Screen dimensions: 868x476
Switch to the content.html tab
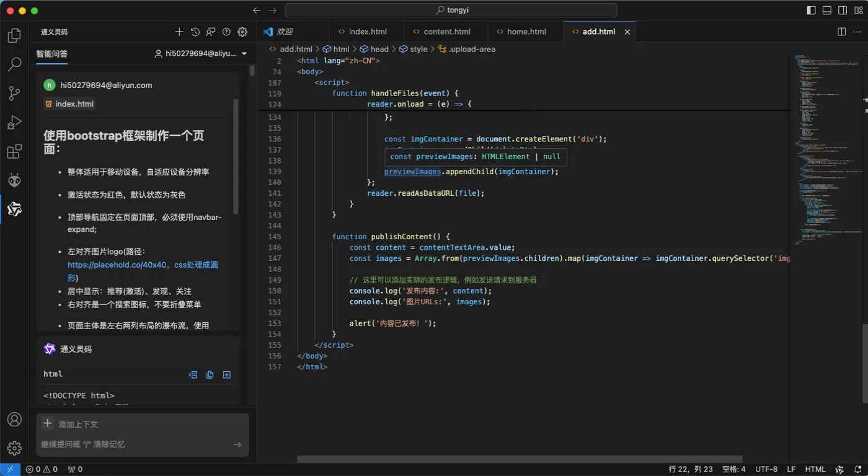(x=446, y=32)
